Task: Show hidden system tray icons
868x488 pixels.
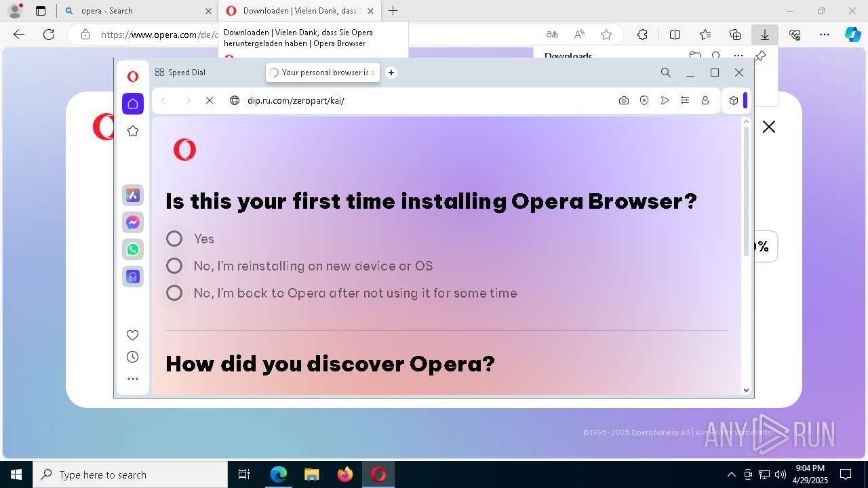Action: pyautogui.click(x=731, y=474)
